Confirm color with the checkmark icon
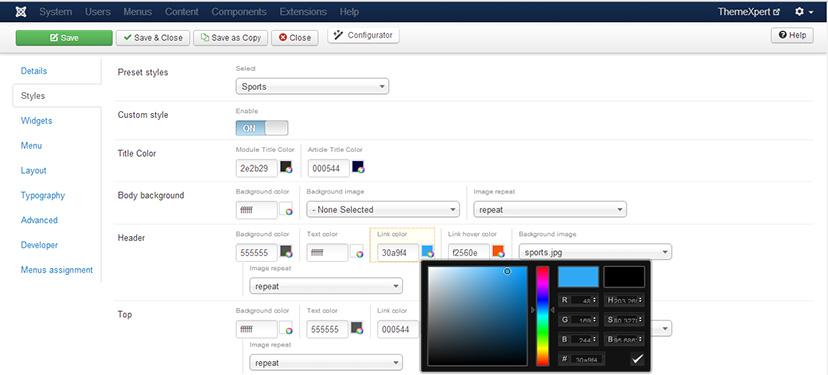Image resolution: width=828 pixels, height=375 pixels. pyautogui.click(x=637, y=359)
